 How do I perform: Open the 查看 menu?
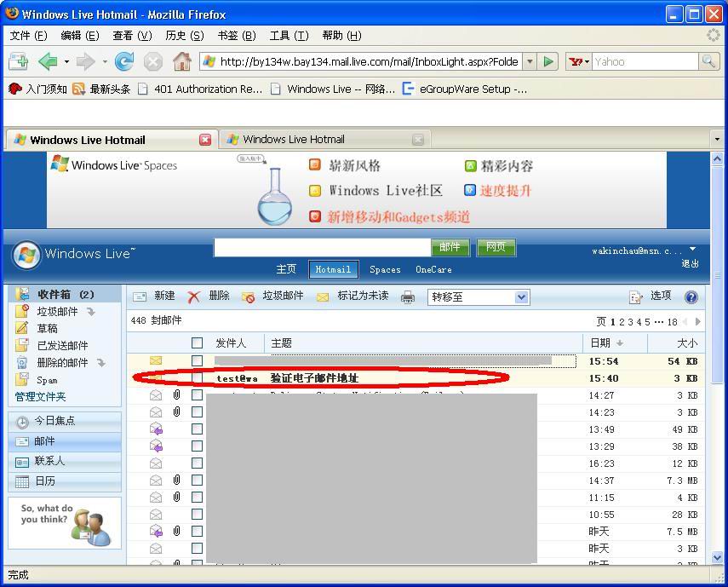coord(132,35)
